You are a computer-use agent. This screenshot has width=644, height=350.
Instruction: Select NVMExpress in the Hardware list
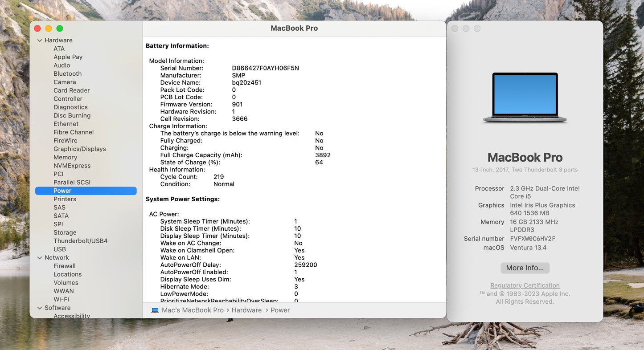point(72,166)
